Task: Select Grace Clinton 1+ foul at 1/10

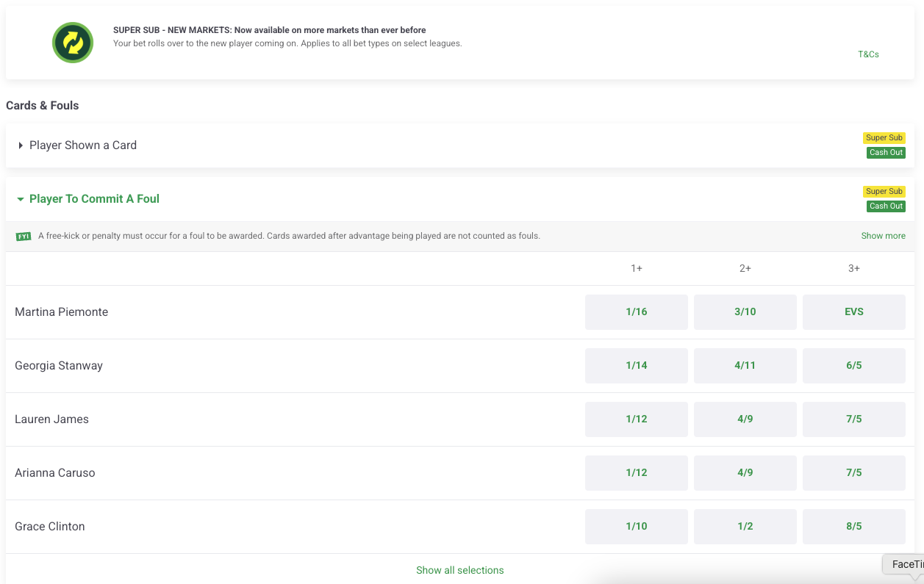Action: [637, 527]
